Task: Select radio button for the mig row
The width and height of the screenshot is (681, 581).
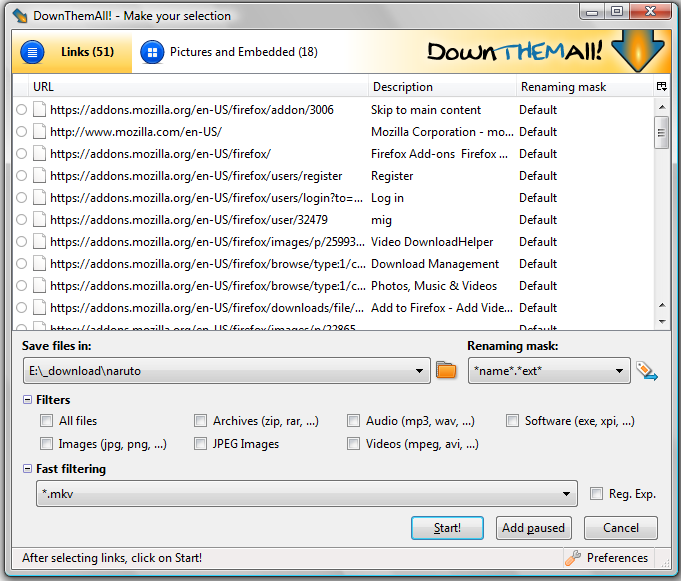Action: [21, 219]
